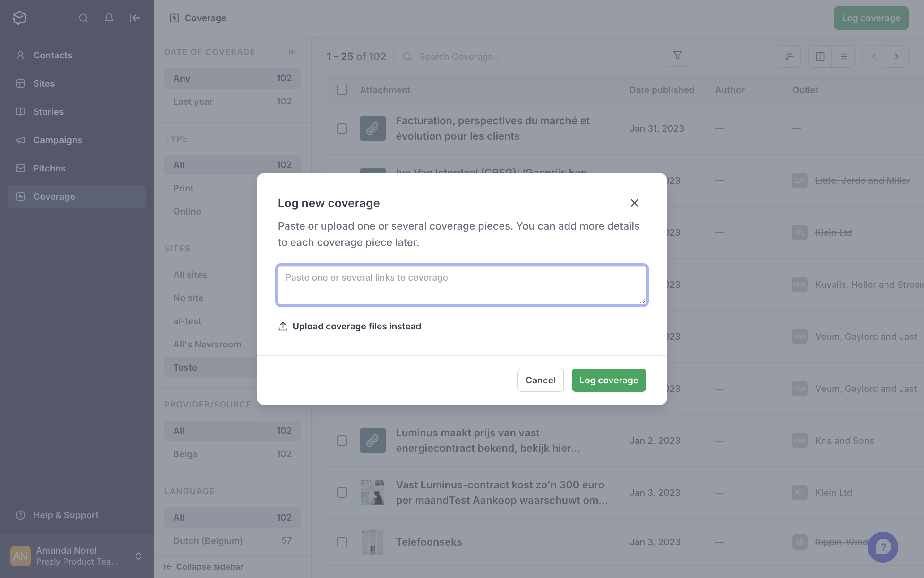Click the Prezly logo icon
This screenshot has height=578, width=924.
tap(20, 18)
